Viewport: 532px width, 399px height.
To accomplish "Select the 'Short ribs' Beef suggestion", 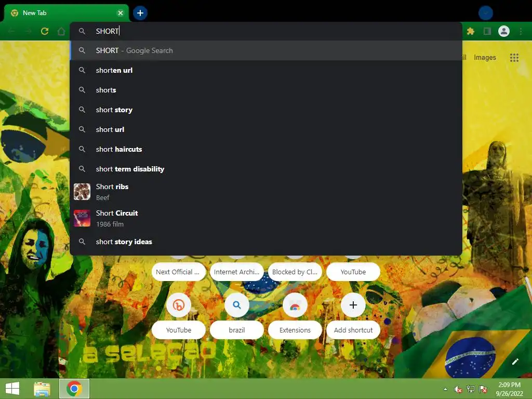I will click(265, 192).
